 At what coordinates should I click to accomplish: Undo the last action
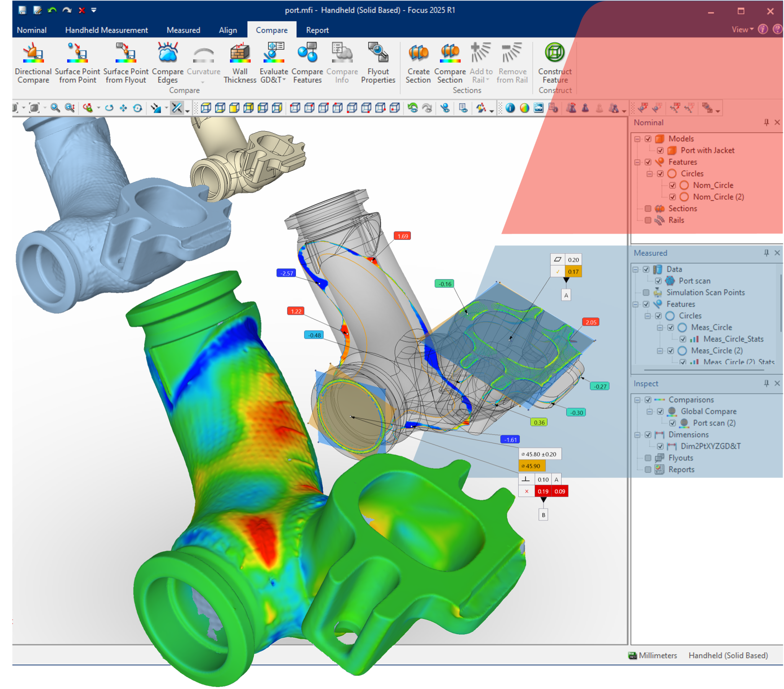[x=52, y=10]
